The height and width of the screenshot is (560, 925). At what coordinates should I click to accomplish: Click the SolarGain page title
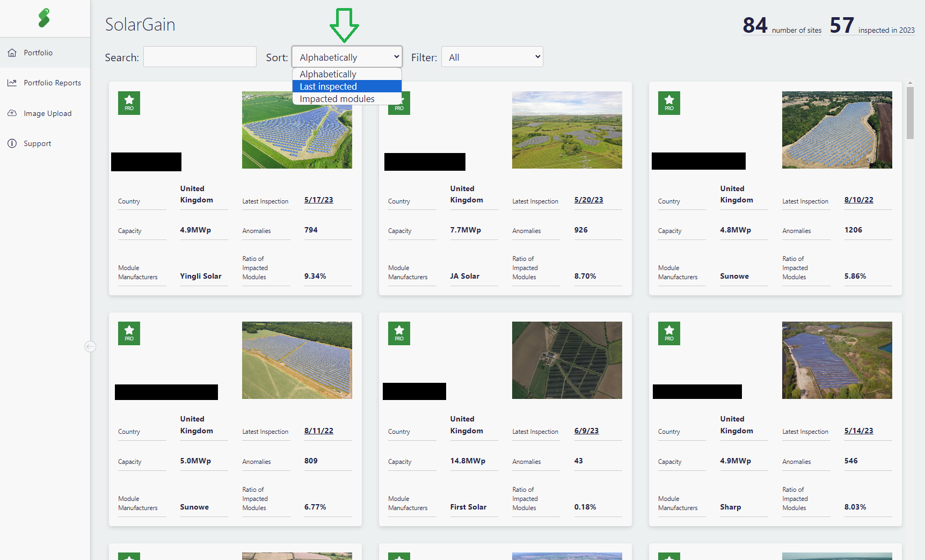(x=140, y=25)
